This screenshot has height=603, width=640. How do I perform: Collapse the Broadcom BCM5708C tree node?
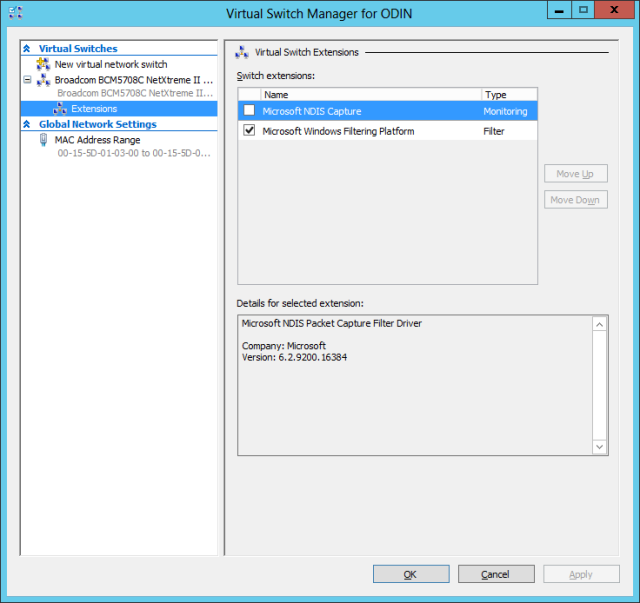tap(27, 80)
